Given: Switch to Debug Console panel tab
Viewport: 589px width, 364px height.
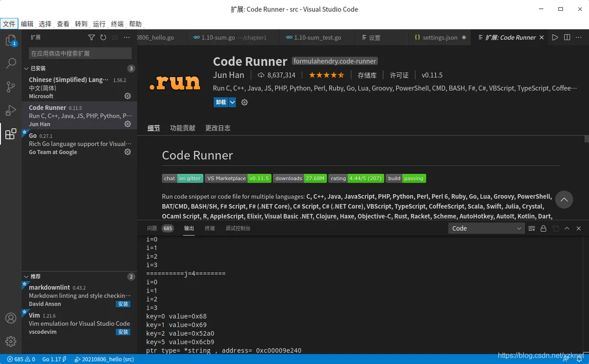Looking at the screenshot, I should [x=238, y=228].
